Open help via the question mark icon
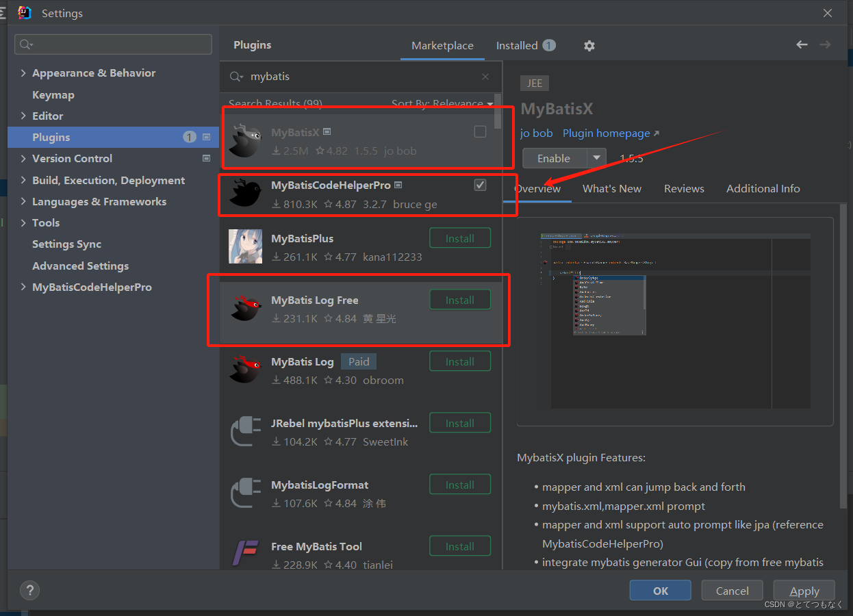Viewport: 853px width, 616px height. click(x=29, y=590)
